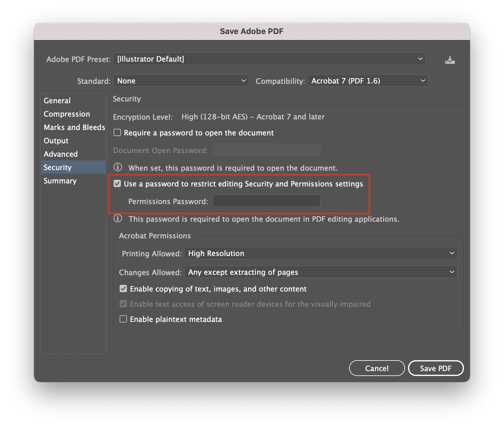
Task: Click the info icon below Permissions Password
Action: point(117,218)
